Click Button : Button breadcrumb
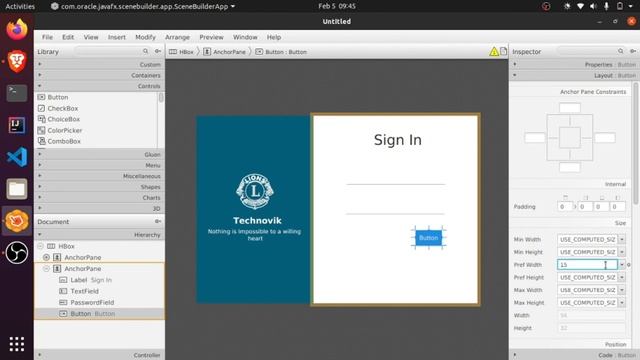This screenshot has height=360, width=640. [281, 52]
